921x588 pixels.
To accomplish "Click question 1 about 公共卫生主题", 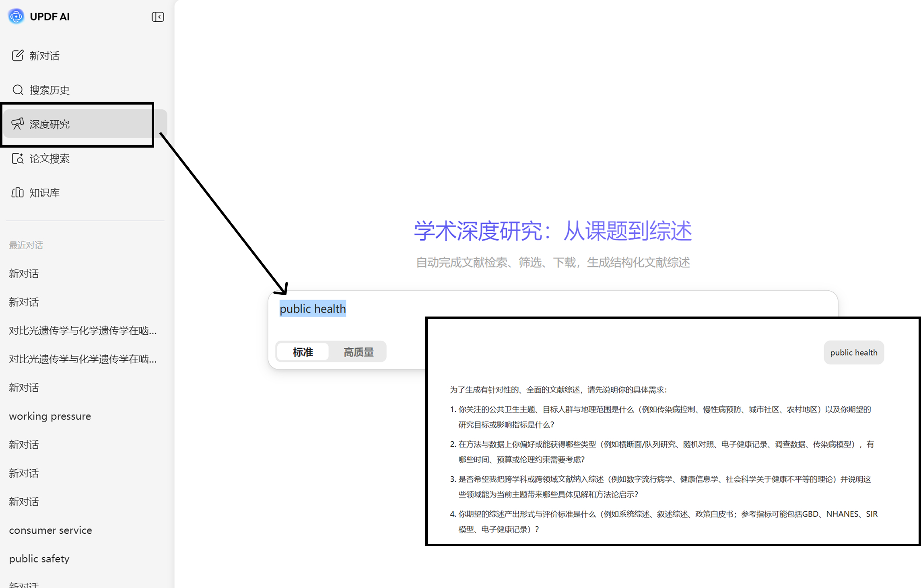I will pyautogui.click(x=660, y=417).
